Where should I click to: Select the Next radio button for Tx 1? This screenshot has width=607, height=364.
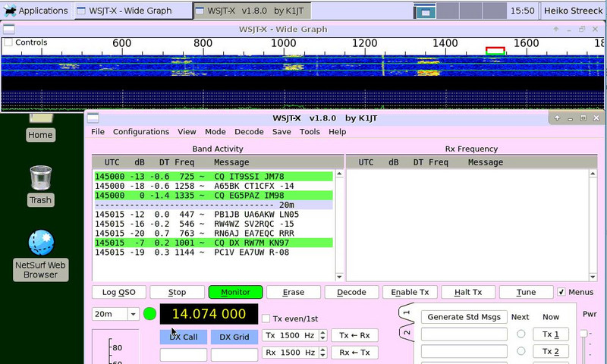point(521,334)
